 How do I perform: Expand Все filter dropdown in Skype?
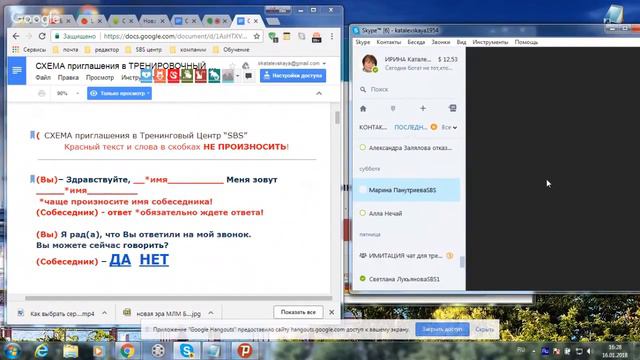pyautogui.click(x=449, y=127)
